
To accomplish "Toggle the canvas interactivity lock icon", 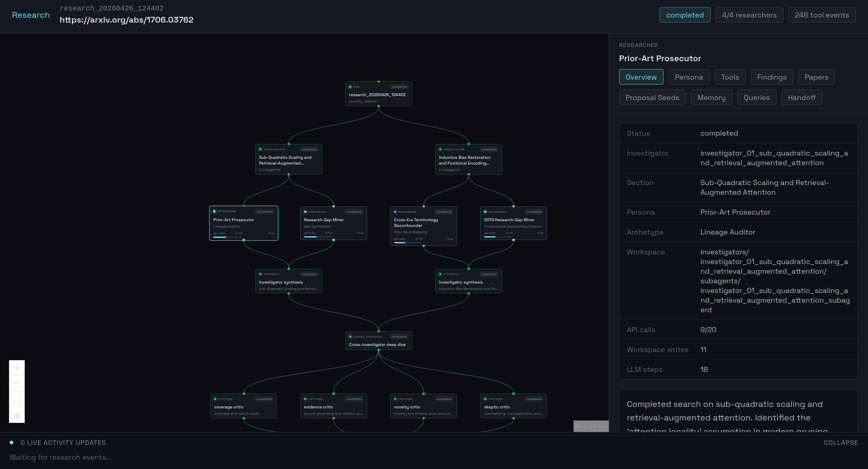I will (x=17, y=415).
